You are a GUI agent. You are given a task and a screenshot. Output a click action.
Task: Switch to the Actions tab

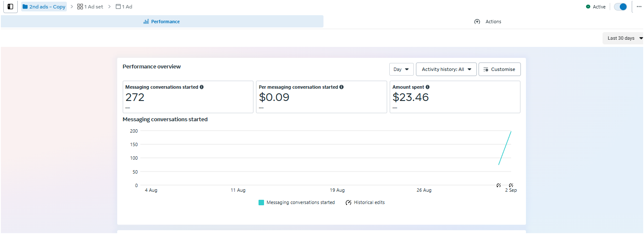(488, 22)
